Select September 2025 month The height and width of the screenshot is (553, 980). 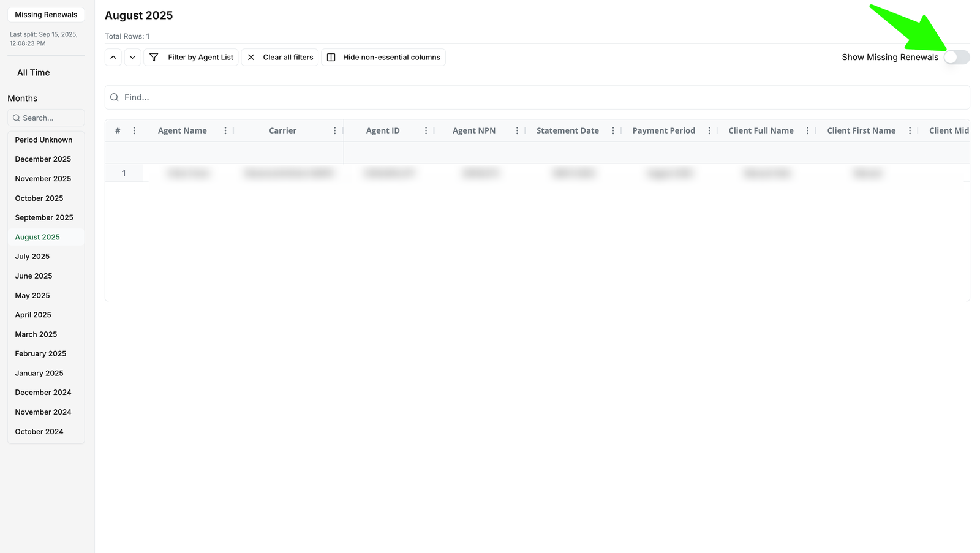[x=46, y=217]
